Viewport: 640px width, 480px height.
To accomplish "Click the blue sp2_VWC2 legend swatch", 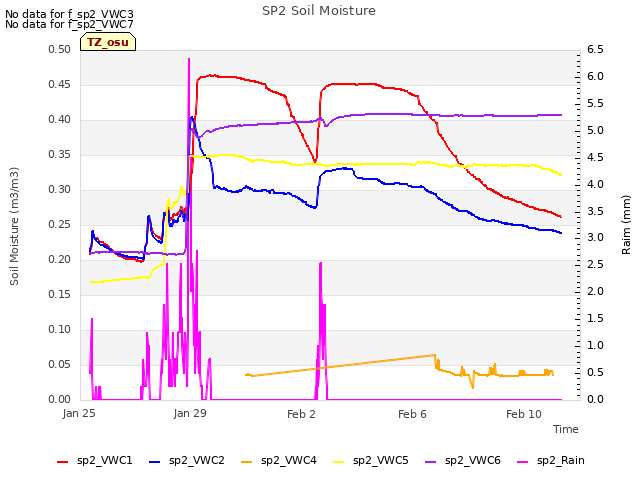I will click(154, 462).
